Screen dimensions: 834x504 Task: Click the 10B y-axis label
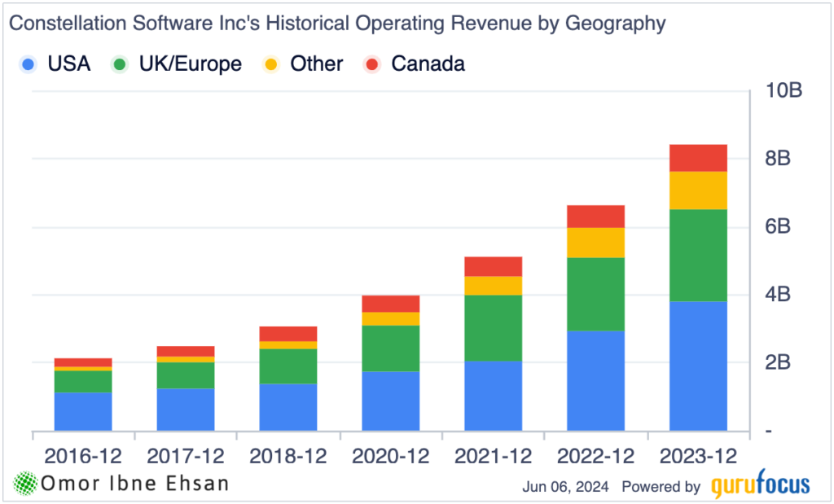[784, 90]
